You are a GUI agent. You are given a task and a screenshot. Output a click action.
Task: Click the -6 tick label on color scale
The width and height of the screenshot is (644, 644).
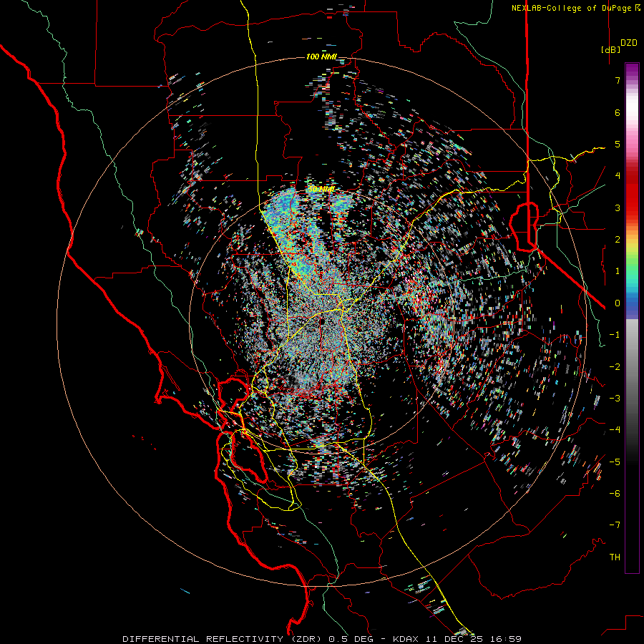(615, 494)
